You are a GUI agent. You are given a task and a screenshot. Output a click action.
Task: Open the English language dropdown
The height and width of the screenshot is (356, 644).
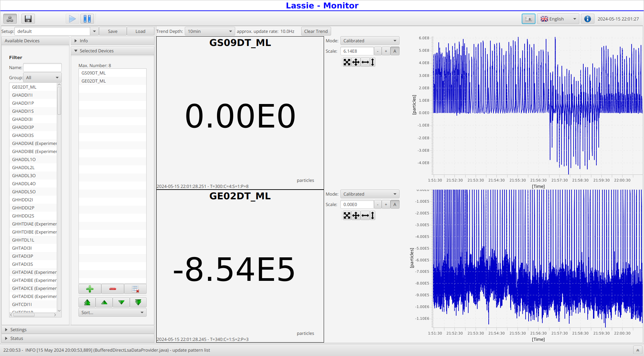[558, 19]
